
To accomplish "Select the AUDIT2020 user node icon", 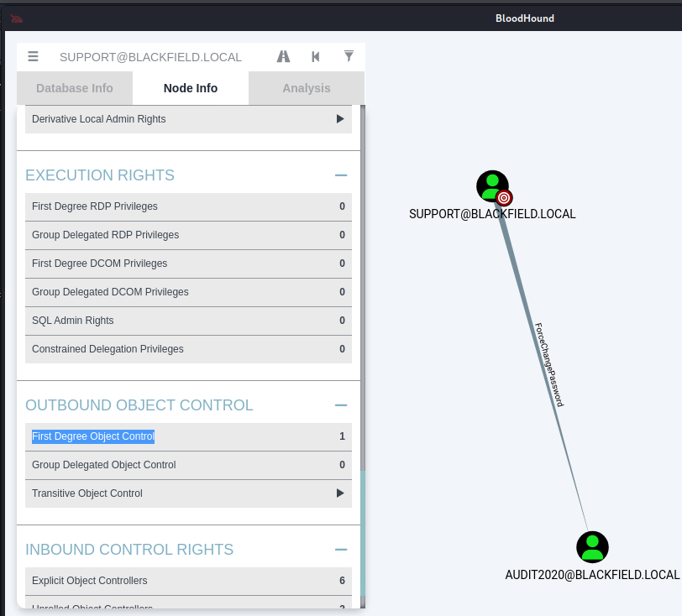I will coord(592,547).
